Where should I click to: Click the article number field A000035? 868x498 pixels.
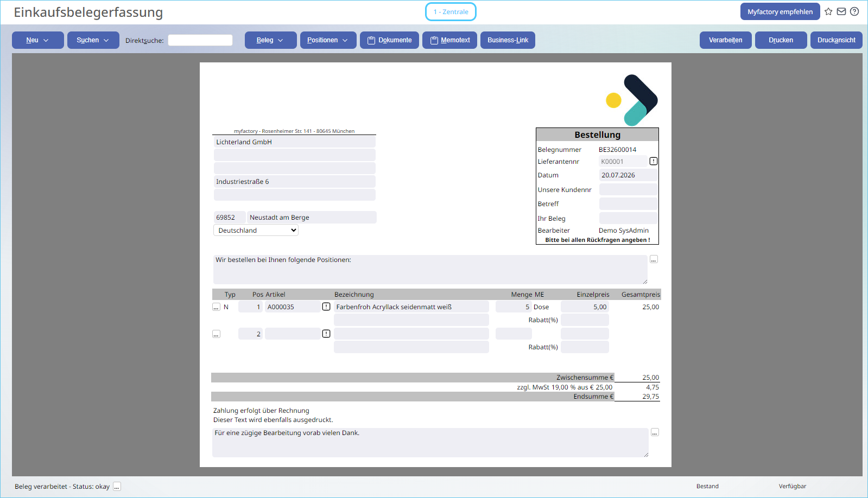click(293, 307)
